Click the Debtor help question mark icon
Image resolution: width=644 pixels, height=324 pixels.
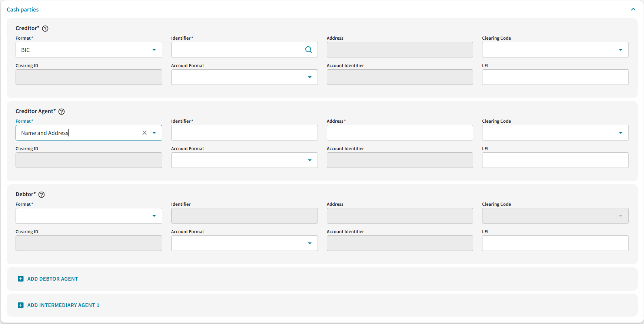(42, 195)
